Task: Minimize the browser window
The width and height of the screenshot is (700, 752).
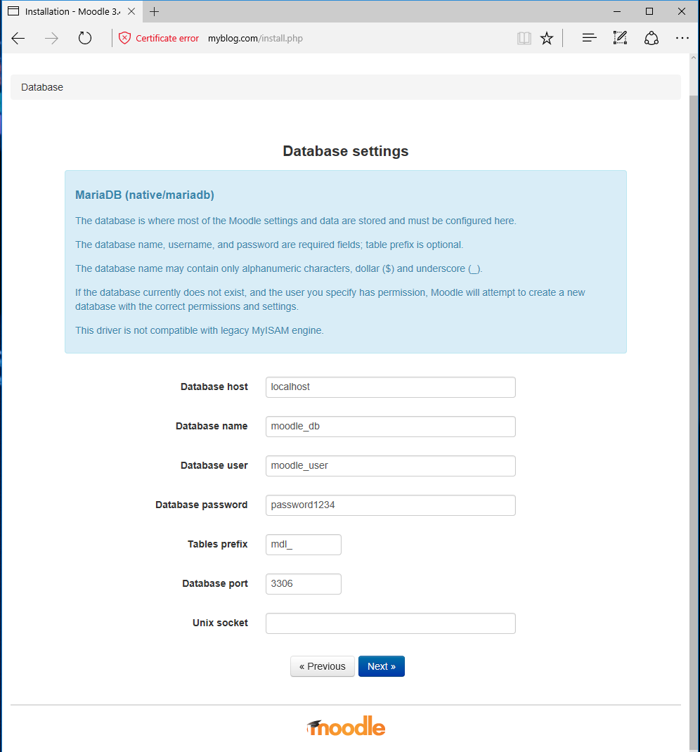Action: pyautogui.click(x=617, y=11)
